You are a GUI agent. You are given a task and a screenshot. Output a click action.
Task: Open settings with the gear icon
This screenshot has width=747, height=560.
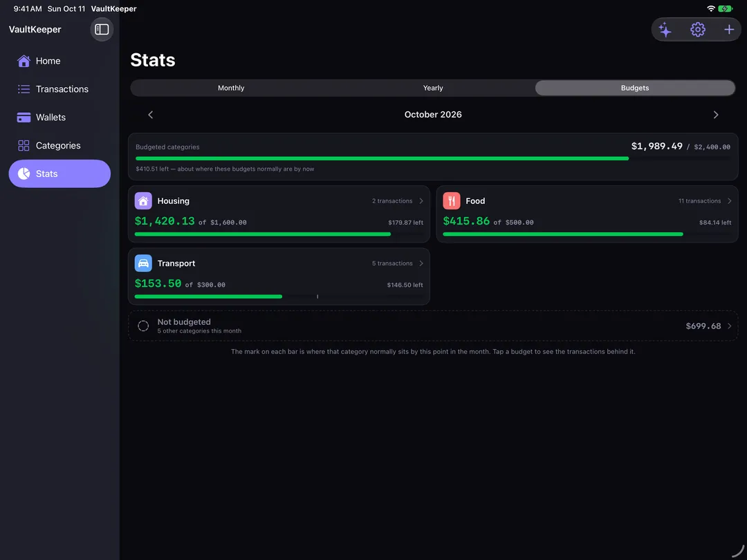(x=697, y=30)
